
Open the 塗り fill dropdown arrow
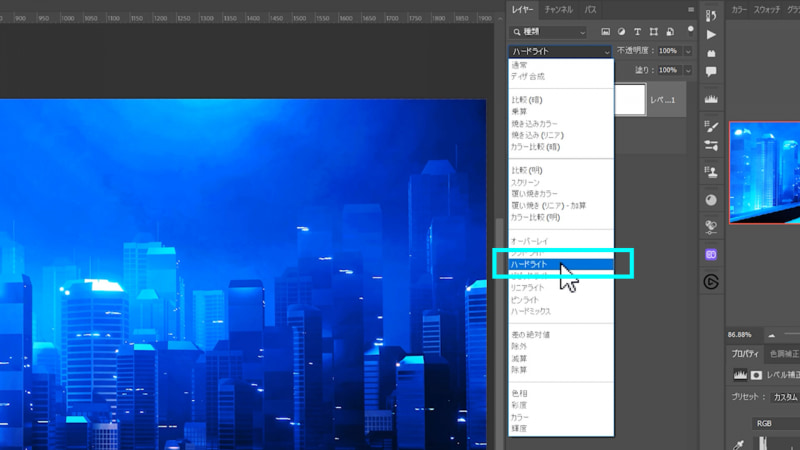(x=688, y=70)
